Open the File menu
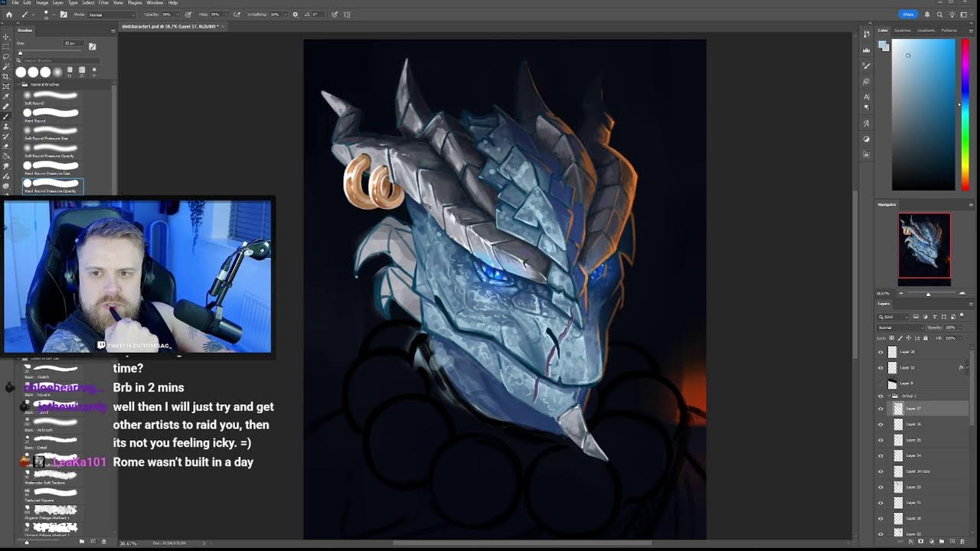980x551 pixels. tap(15, 3)
